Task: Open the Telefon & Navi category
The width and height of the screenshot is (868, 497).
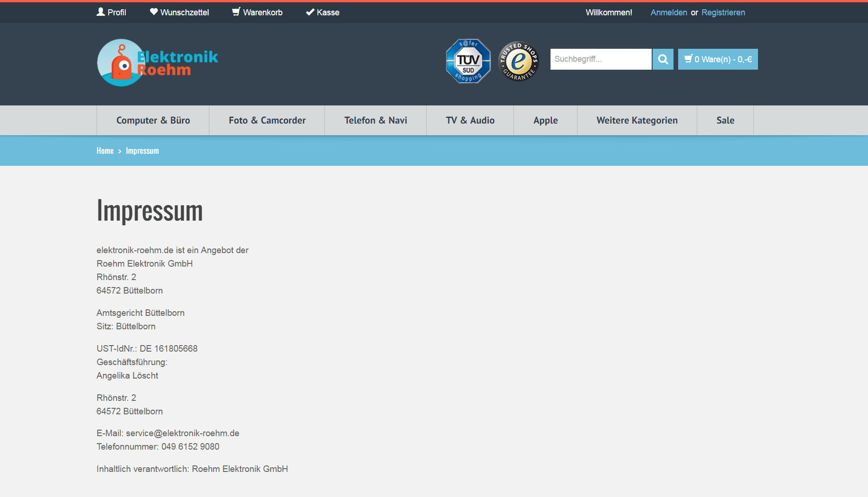Action: coord(376,120)
